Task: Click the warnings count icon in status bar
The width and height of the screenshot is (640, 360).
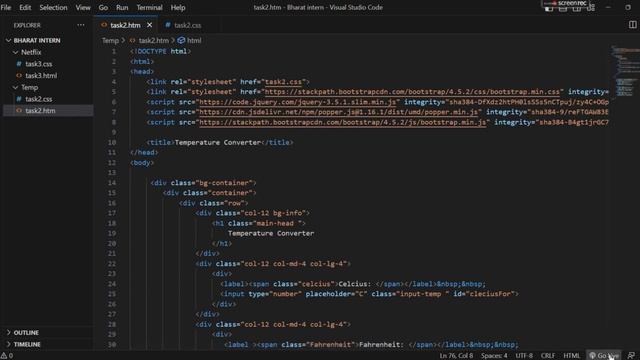Action: click(7, 356)
